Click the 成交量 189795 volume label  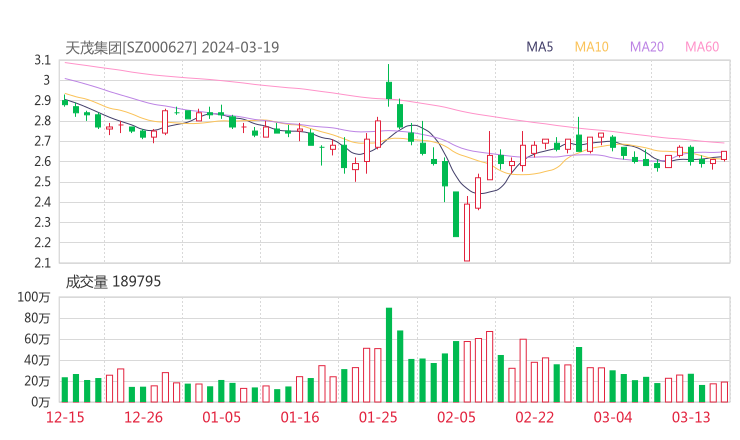(x=113, y=283)
